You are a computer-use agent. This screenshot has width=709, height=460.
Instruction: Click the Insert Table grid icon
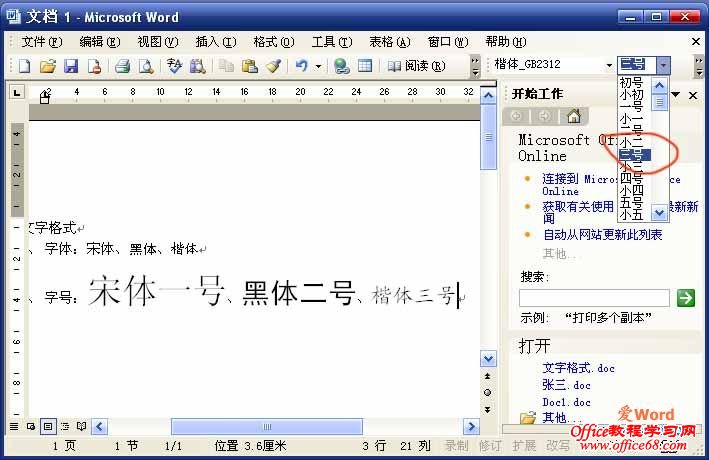pyautogui.click(x=365, y=66)
